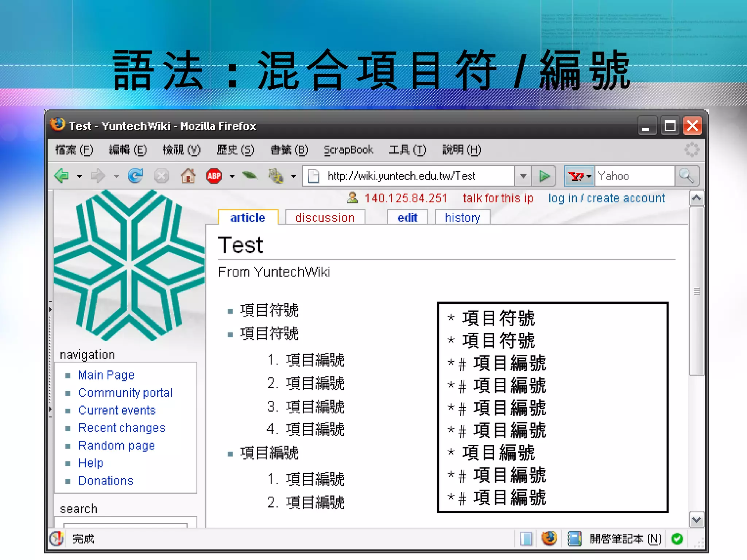Image resolution: width=747 pixels, height=560 pixels.
Task: Open the 書籤 (B) menu
Action: coord(289,150)
